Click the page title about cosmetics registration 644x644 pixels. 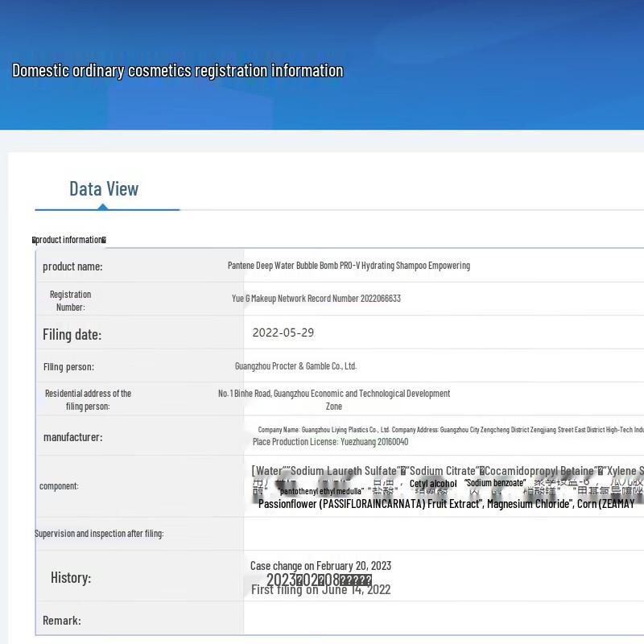point(177,71)
